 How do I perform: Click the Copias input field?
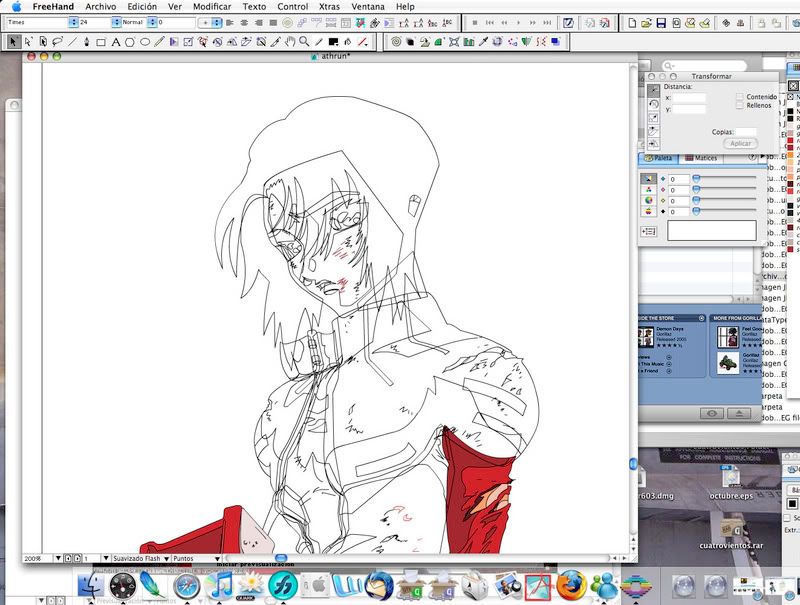746,132
